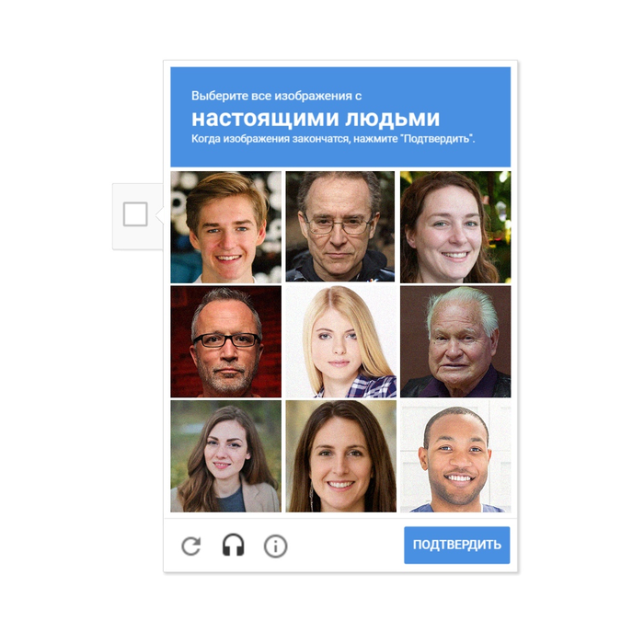Tick the empty reCAPTCHA checkbox
Image resolution: width=644 pixels, height=644 pixels.
135,214
